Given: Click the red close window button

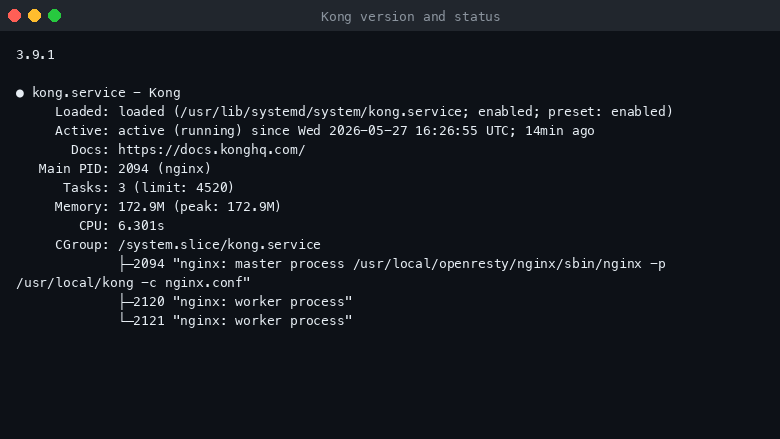Looking at the screenshot, I should [14, 16].
